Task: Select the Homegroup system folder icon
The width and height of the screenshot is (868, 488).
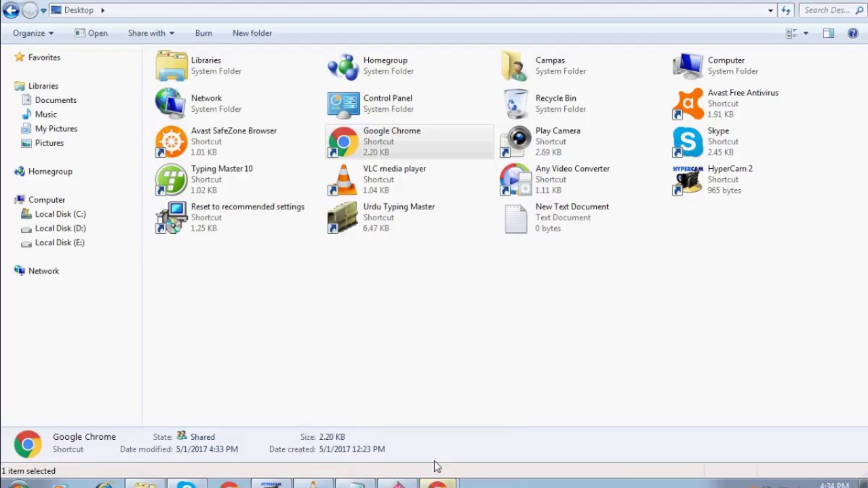Action: click(x=343, y=66)
